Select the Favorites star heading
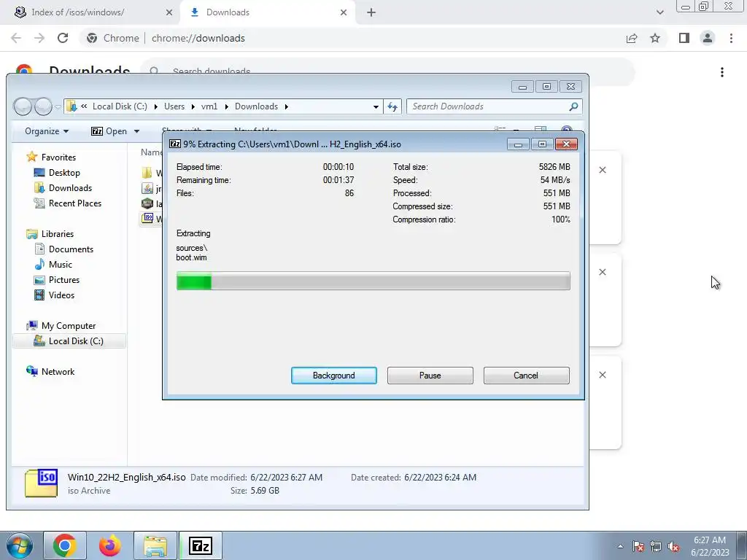This screenshot has width=747, height=560. click(52, 157)
